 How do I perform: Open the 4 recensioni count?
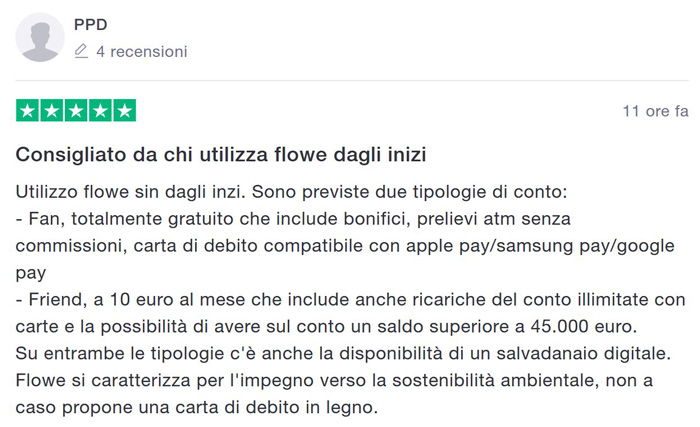(x=142, y=51)
